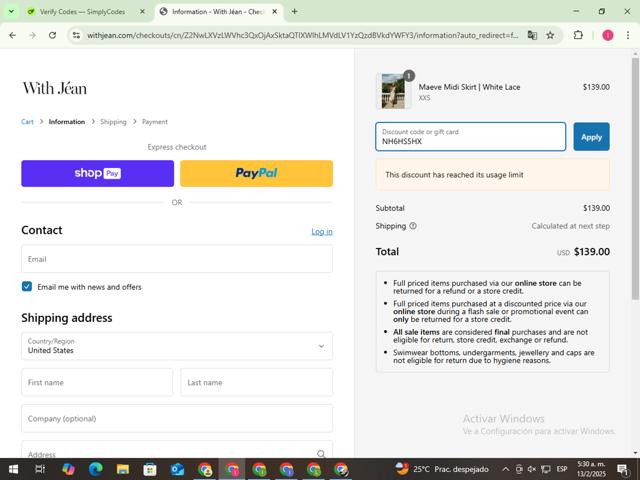Open the weather widget 25°C
Viewport: 640px width, 480px height.
442,469
